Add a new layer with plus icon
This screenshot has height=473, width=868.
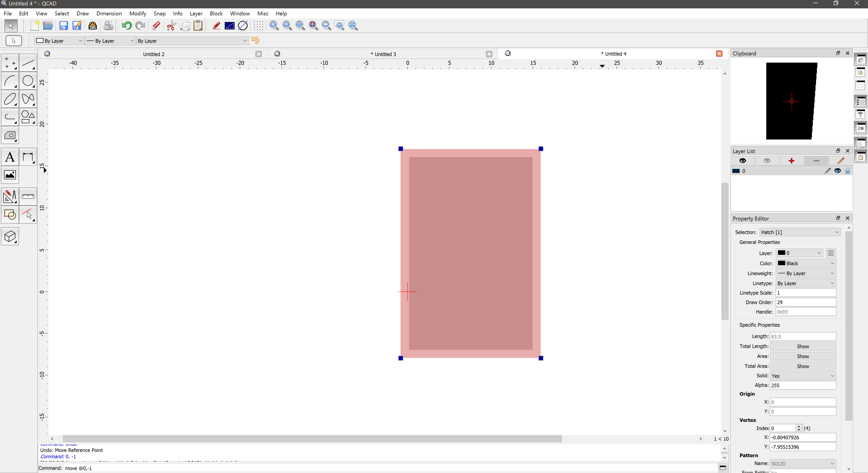(x=792, y=161)
